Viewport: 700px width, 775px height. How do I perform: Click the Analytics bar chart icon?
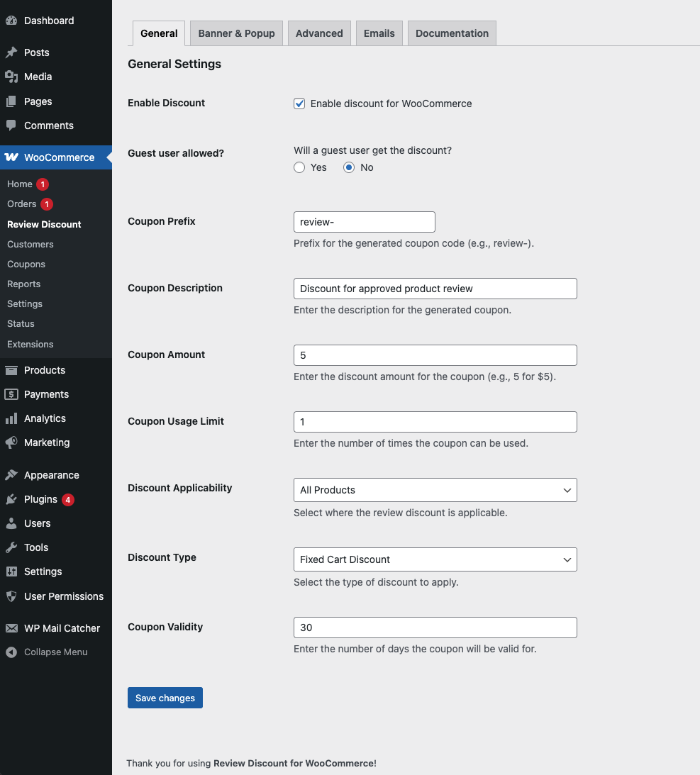(x=11, y=418)
